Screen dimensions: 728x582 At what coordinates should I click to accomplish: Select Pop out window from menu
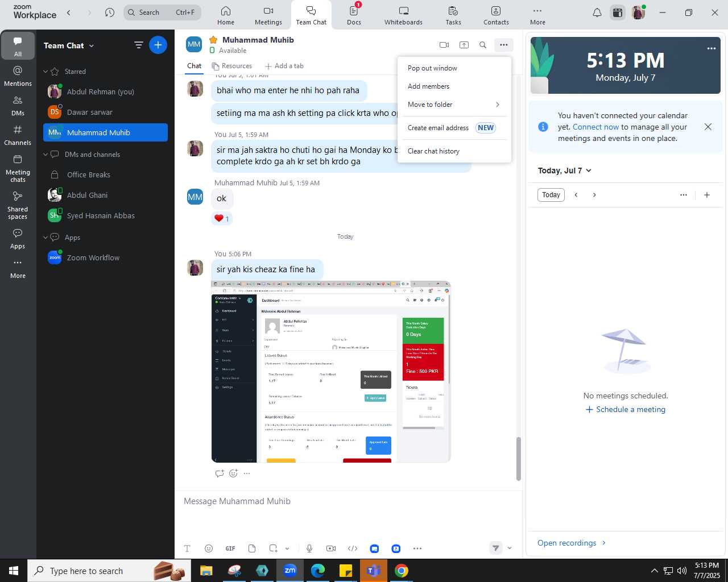tap(454, 68)
